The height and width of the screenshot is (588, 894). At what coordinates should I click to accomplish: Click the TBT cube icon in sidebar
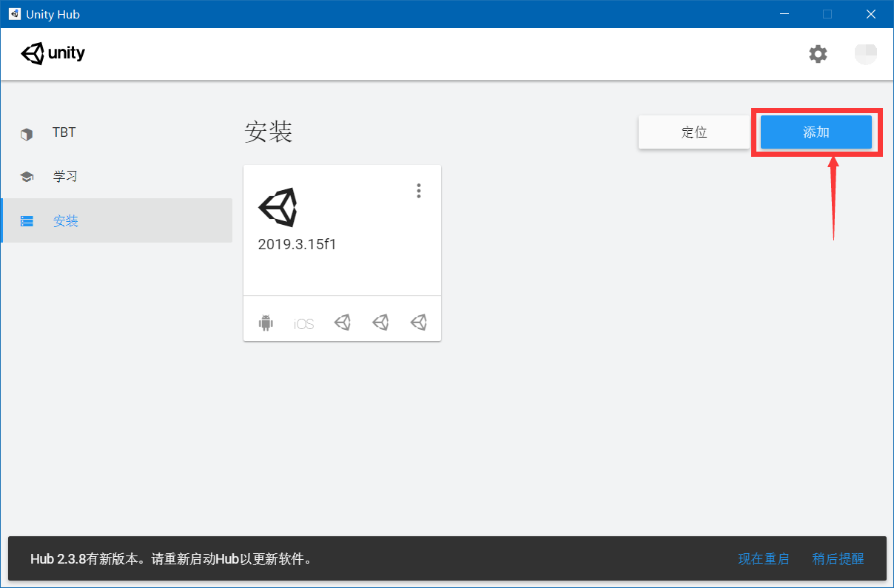27,134
